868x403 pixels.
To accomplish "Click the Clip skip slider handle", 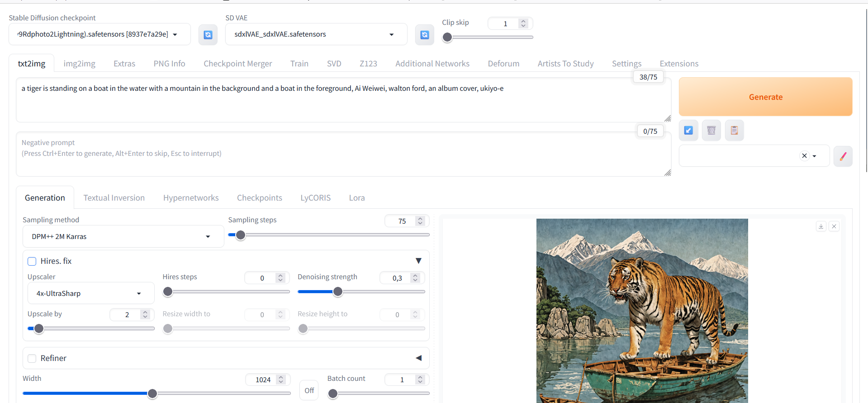I will coord(447,37).
